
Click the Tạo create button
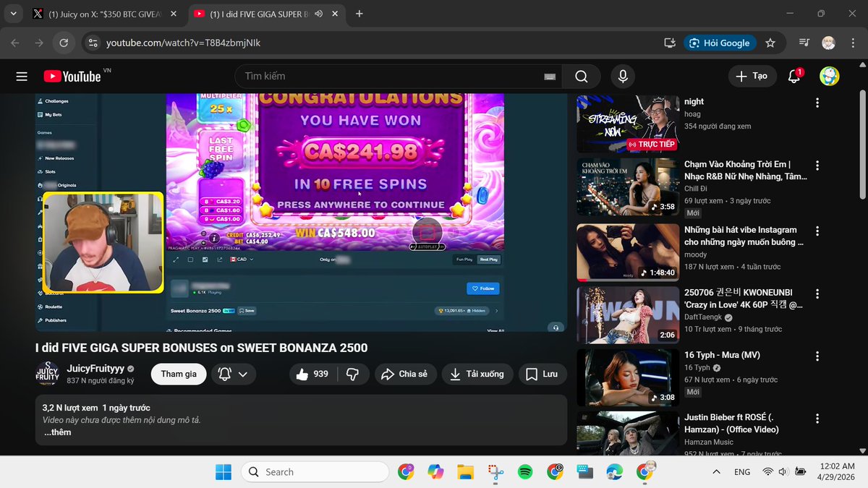point(752,76)
